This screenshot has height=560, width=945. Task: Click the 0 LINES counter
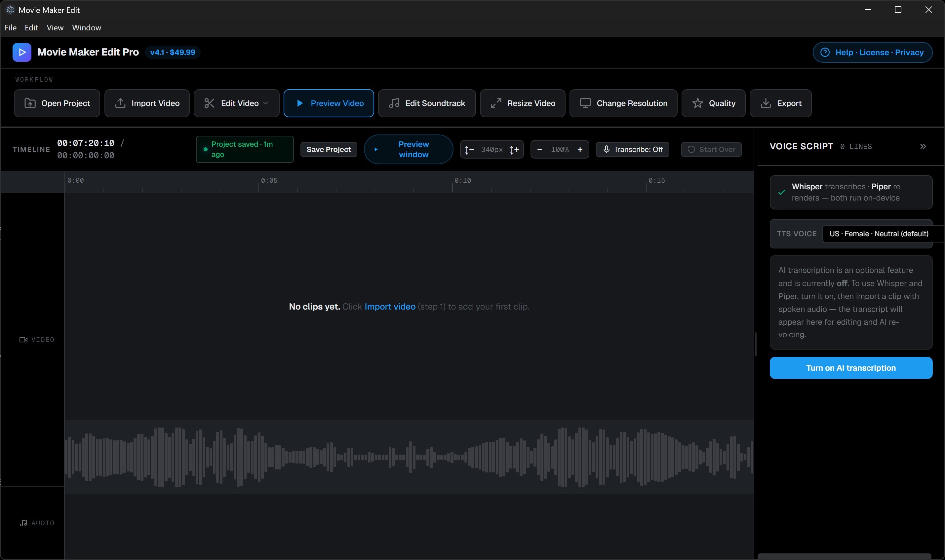click(856, 146)
